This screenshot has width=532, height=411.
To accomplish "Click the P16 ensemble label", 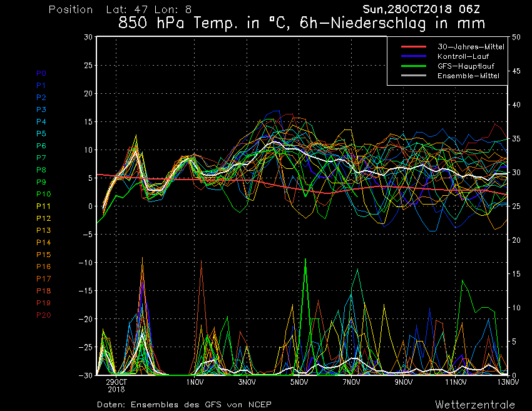I will click(43, 266).
